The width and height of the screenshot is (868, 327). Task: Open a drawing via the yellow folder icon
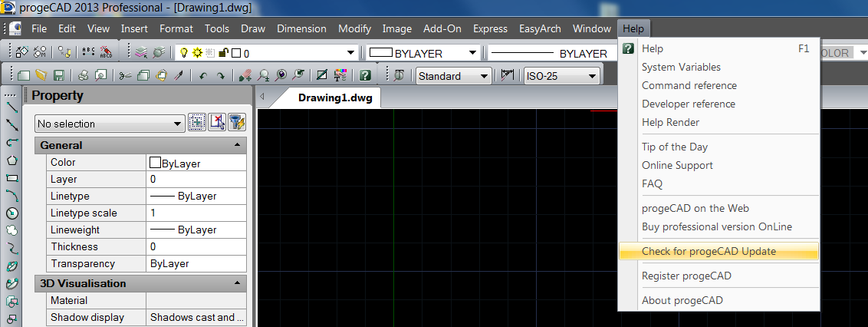pyautogui.click(x=41, y=75)
